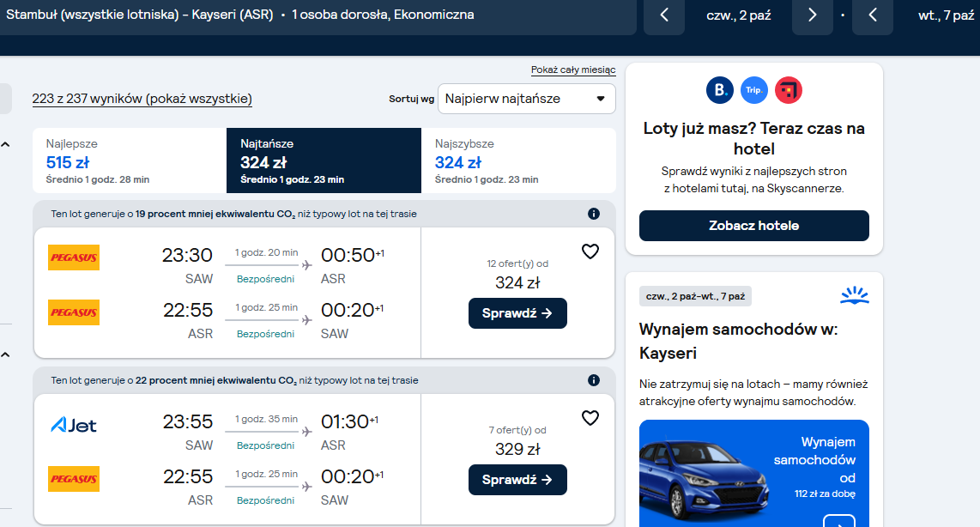The height and width of the screenshot is (527, 980).
Task: Click Pegasus logo of the 23:30 SAW flight
Action: (x=74, y=257)
